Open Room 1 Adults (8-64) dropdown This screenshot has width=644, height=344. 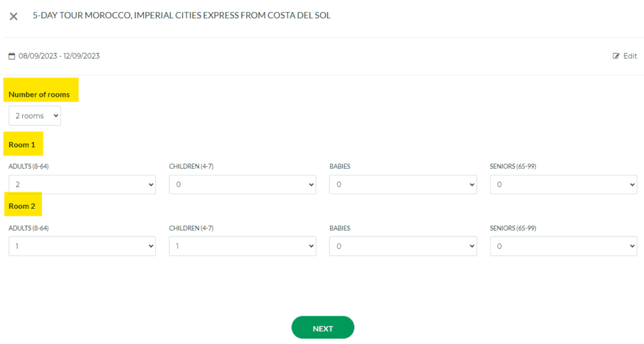click(x=82, y=185)
